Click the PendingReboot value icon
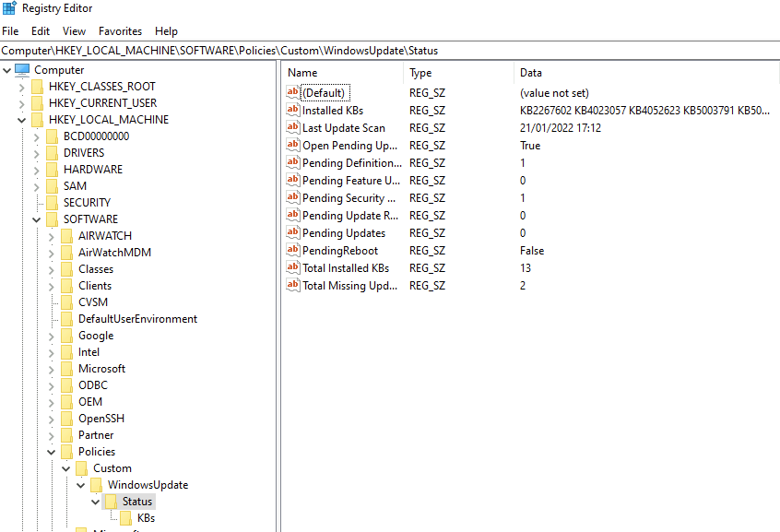780x532 pixels. 293,251
